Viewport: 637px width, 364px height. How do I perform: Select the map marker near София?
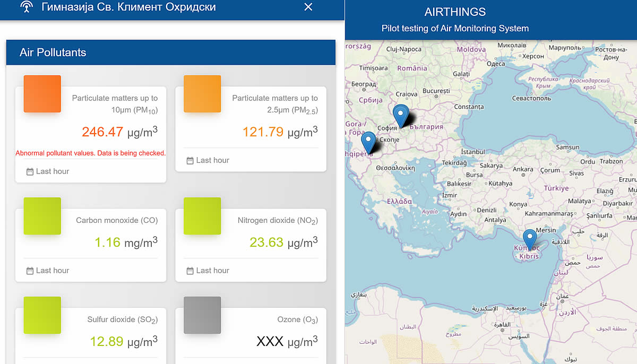(401, 116)
